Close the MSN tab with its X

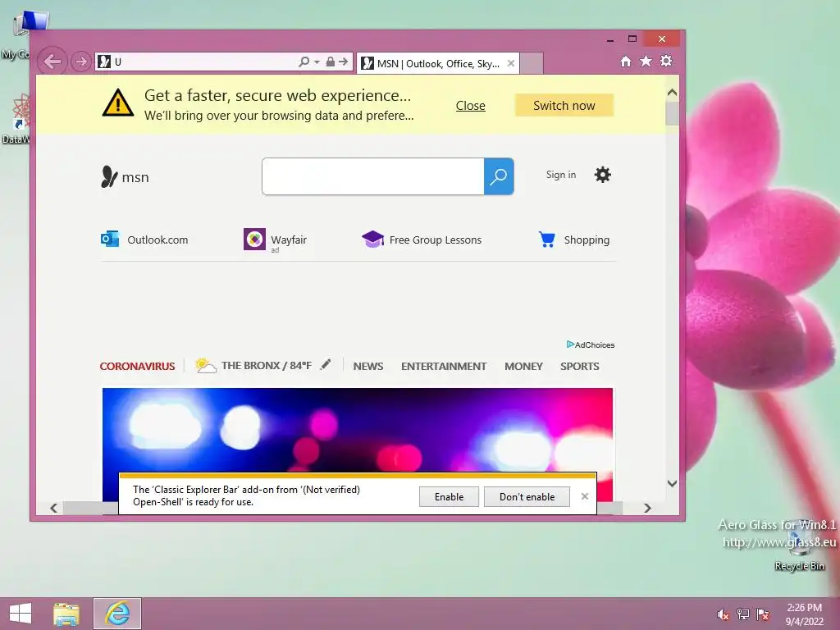(511, 63)
